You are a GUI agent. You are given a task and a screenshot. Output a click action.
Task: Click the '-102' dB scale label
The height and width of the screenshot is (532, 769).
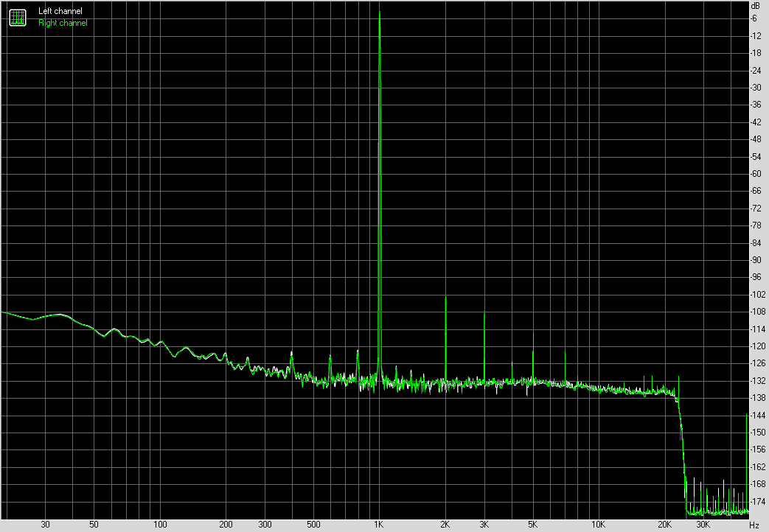click(x=758, y=295)
